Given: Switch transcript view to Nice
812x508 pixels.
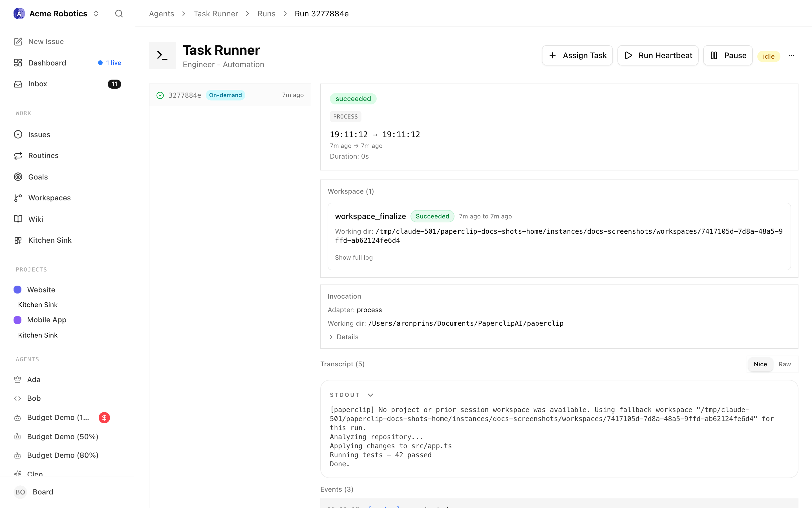Looking at the screenshot, I should [760, 364].
